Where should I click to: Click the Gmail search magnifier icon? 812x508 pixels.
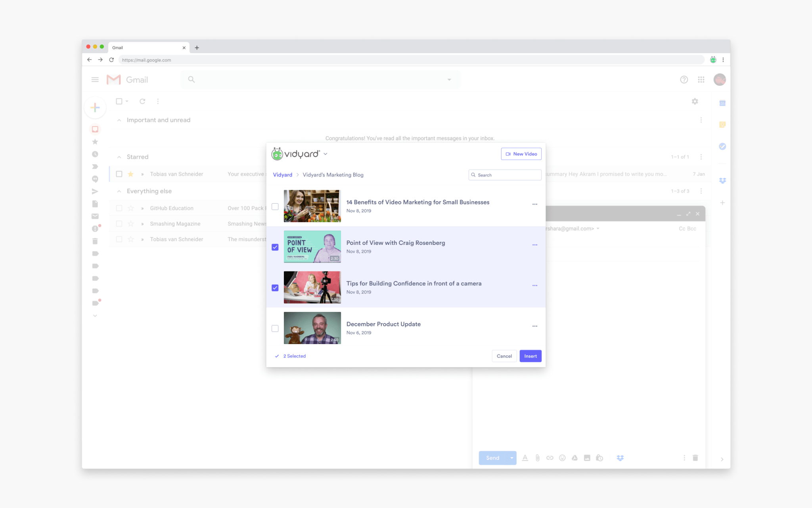(192, 79)
